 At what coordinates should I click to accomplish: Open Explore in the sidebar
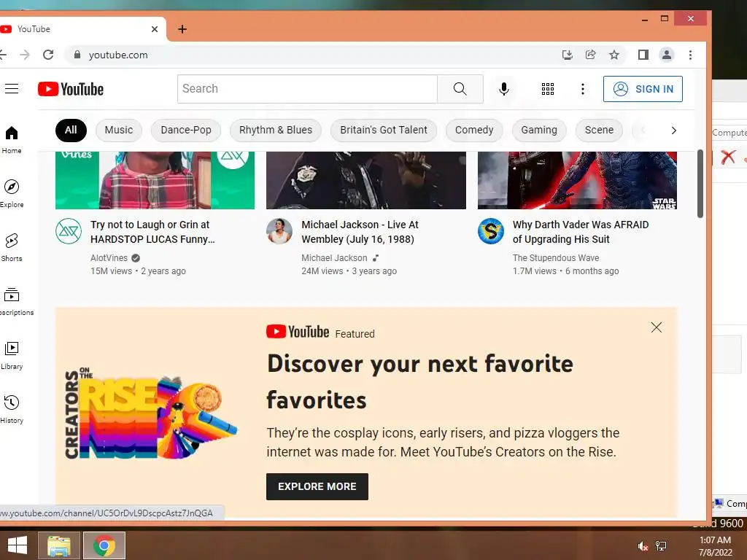pyautogui.click(x=12, y=193)
